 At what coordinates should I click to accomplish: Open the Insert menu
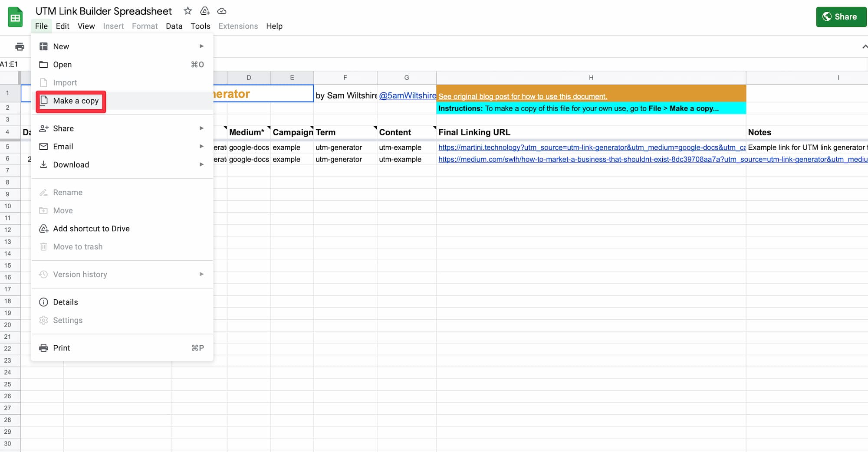point(113,26)
